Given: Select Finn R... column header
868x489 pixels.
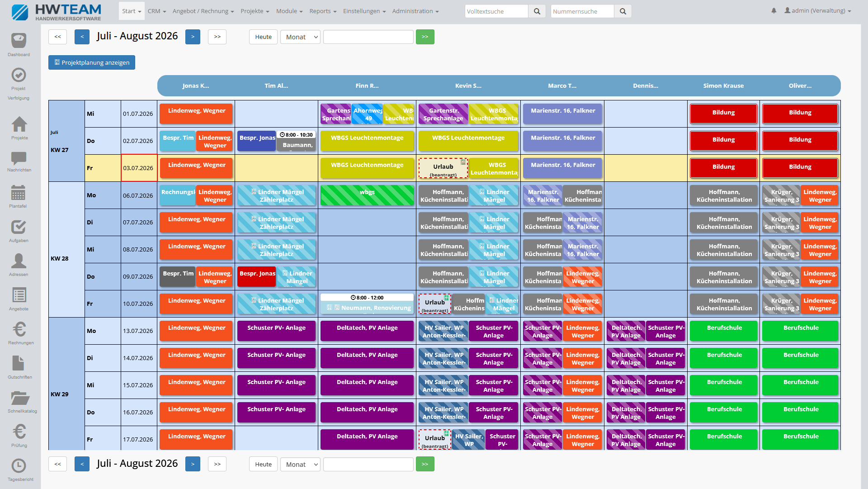Looking at the screenshot, I should [367, 86].
